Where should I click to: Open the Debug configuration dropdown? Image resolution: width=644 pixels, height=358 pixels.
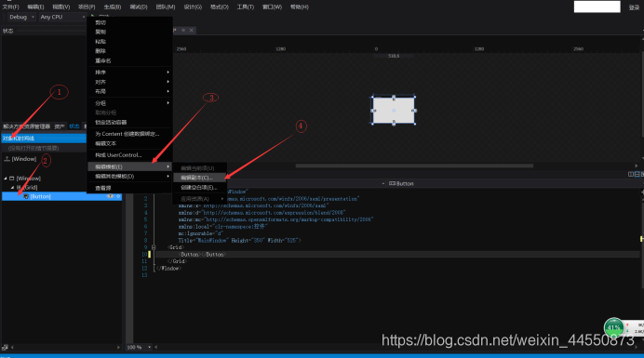tap(21, 17)
